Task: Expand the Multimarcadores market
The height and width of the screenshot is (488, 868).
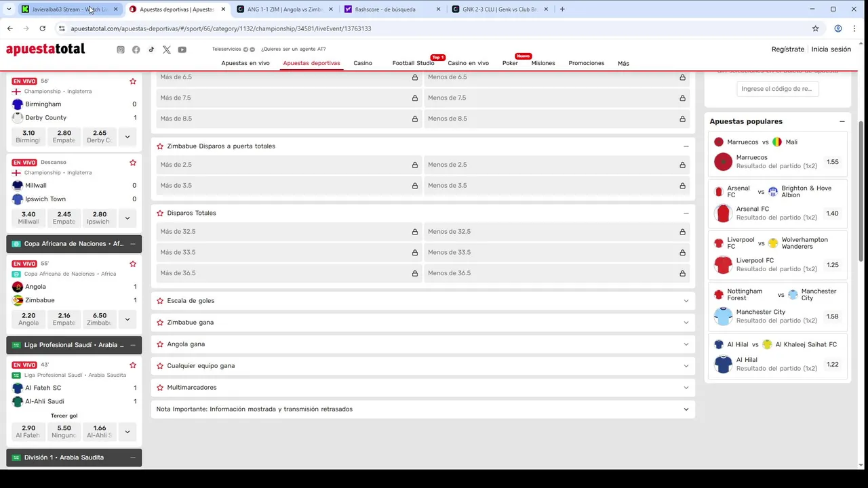Action: tap(686, 388)
